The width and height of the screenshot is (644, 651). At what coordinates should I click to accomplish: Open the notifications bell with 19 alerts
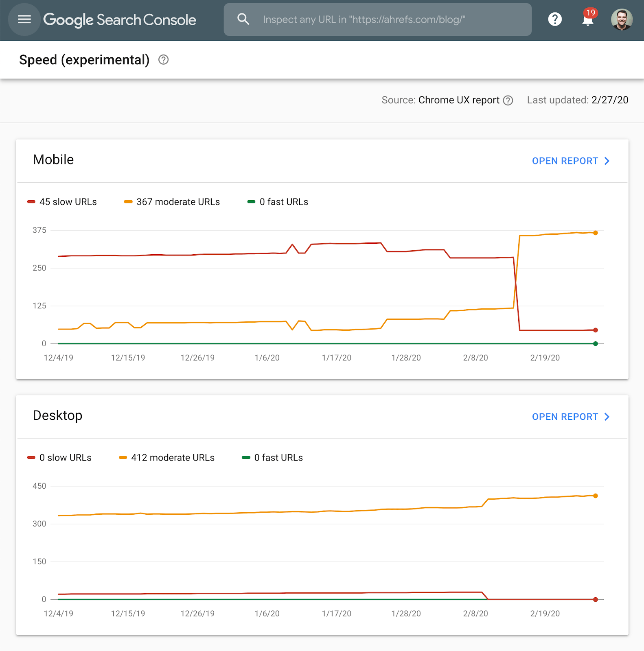click(x=587, y=20)
